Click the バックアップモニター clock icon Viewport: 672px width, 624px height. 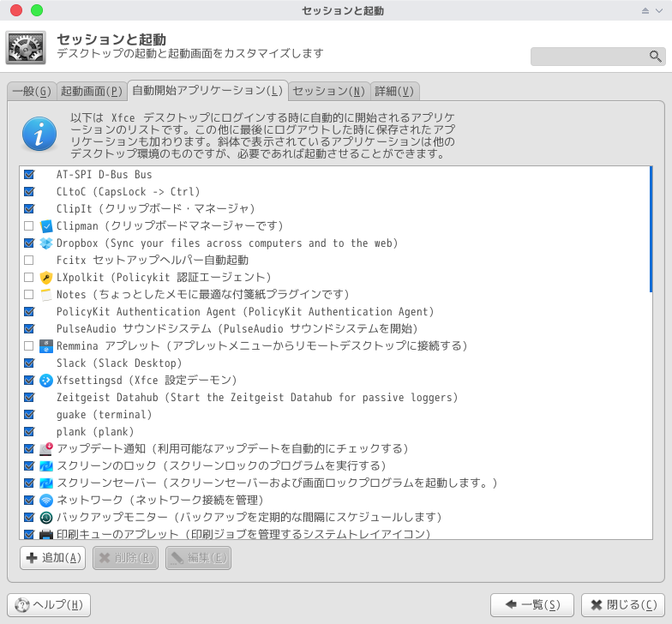point(46,518)
